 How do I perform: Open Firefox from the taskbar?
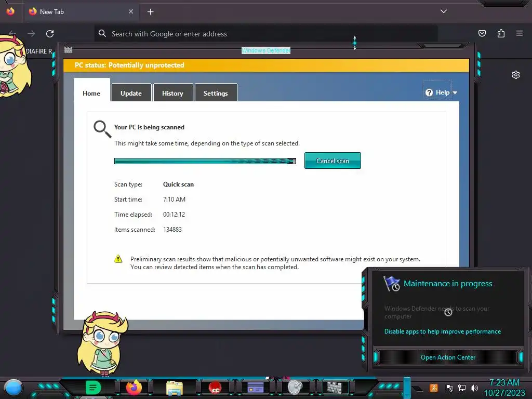pos(134,387)
